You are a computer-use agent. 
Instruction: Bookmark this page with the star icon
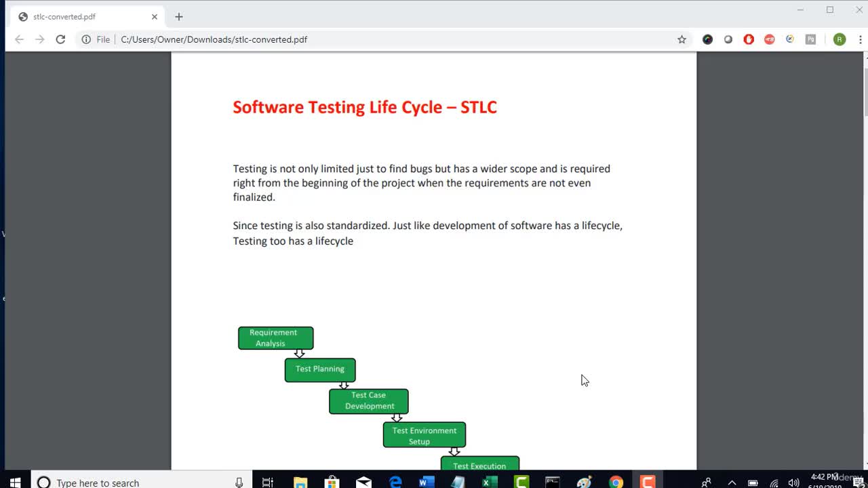tap(682, 39)
